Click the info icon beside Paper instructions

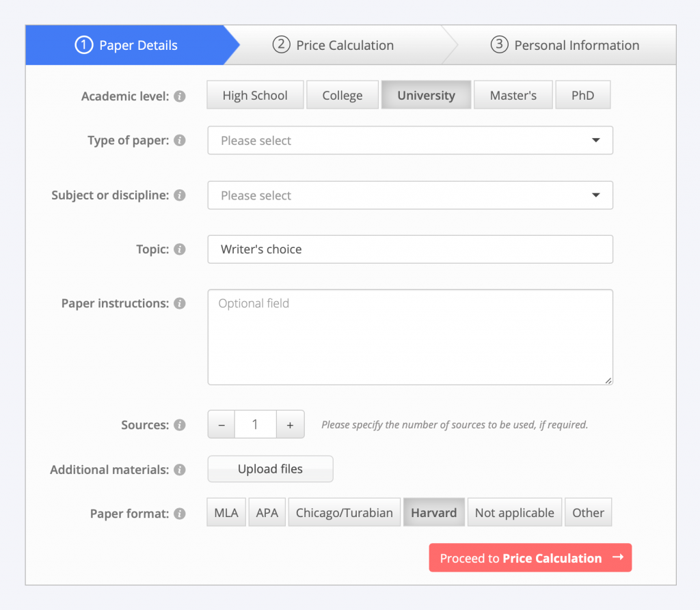point(180,303)
